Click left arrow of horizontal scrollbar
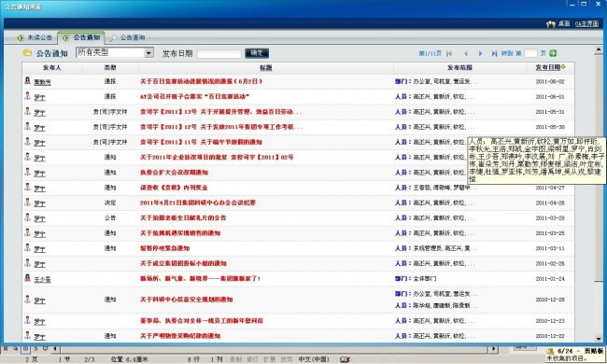 (55, 348)
